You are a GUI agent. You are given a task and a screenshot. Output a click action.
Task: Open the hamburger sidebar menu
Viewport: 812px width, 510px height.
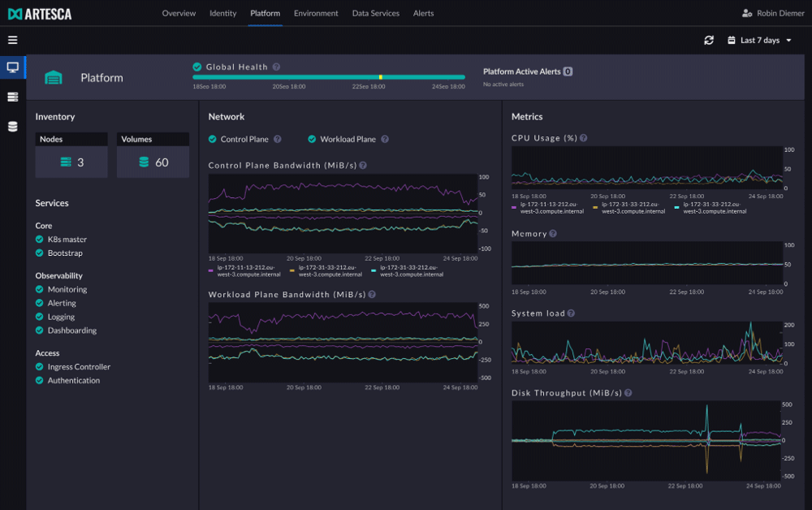tap(12, 40)
